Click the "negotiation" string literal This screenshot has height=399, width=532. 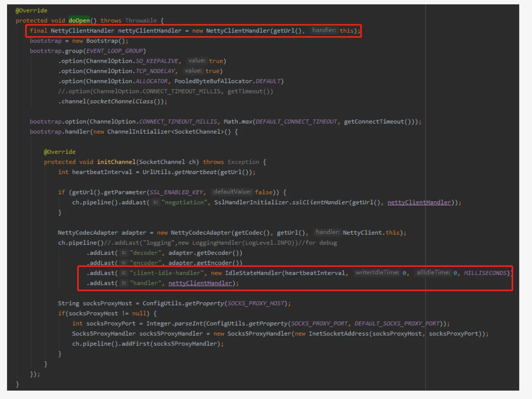[185, 203]
